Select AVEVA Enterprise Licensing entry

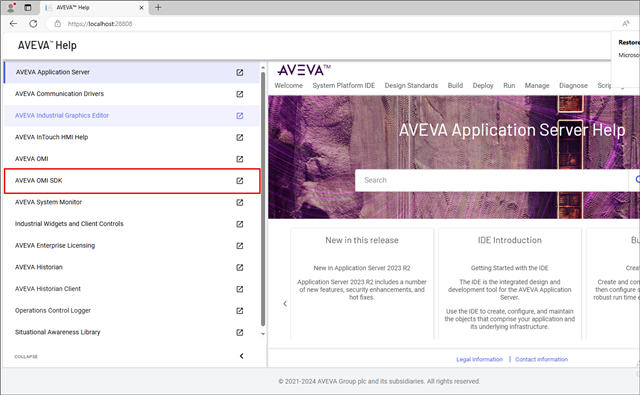[x=131, y=245]
